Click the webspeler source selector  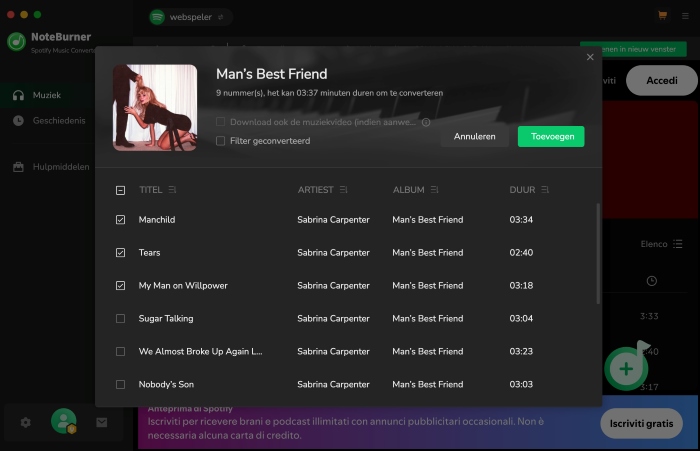coord(191,17)
